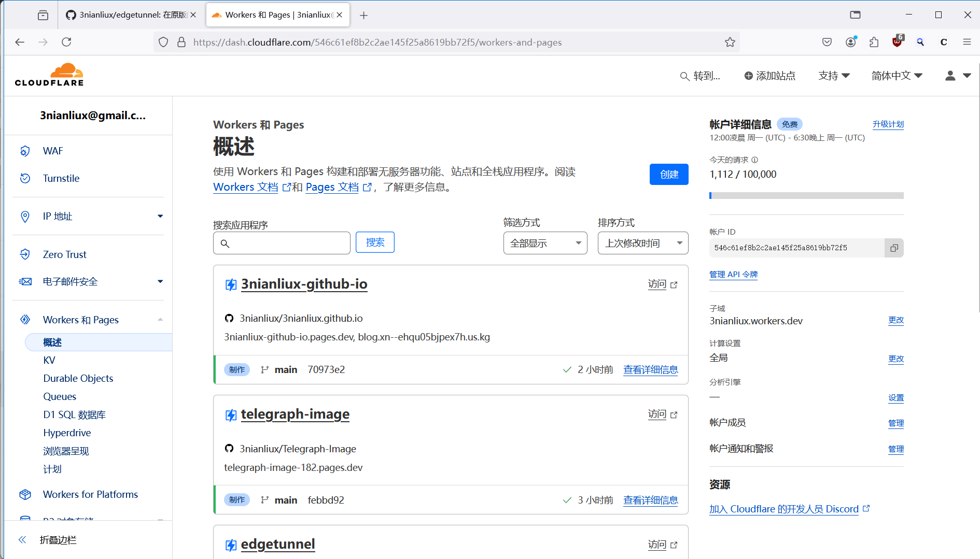Open the browser extensions puzzle icon

pyautogui.click(x=874, y=42)
